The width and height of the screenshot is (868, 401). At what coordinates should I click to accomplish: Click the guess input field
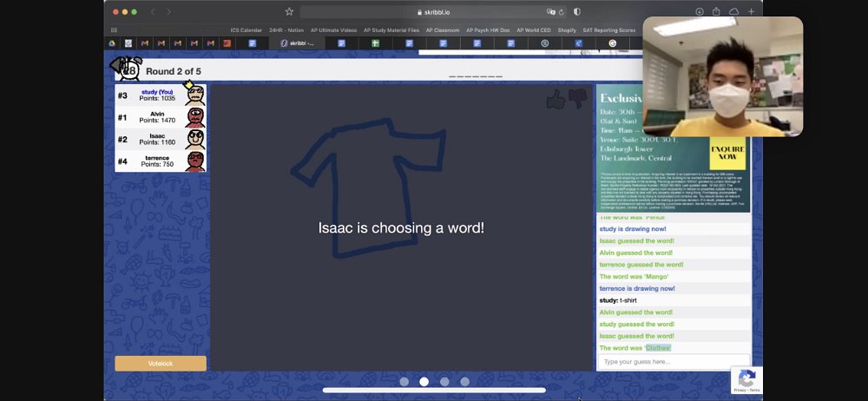(674, 362)
